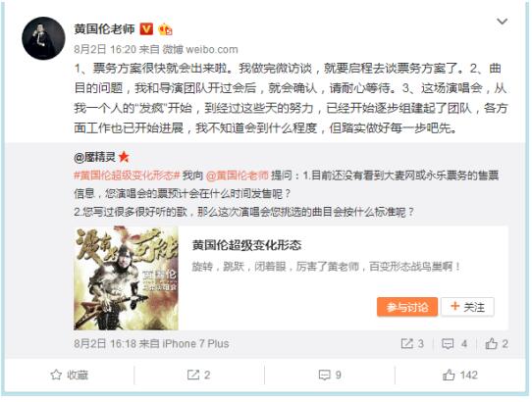532x402 pixels.
Task: Click the original post's repost icon showing 3
Action: click(x=412, y=344)
